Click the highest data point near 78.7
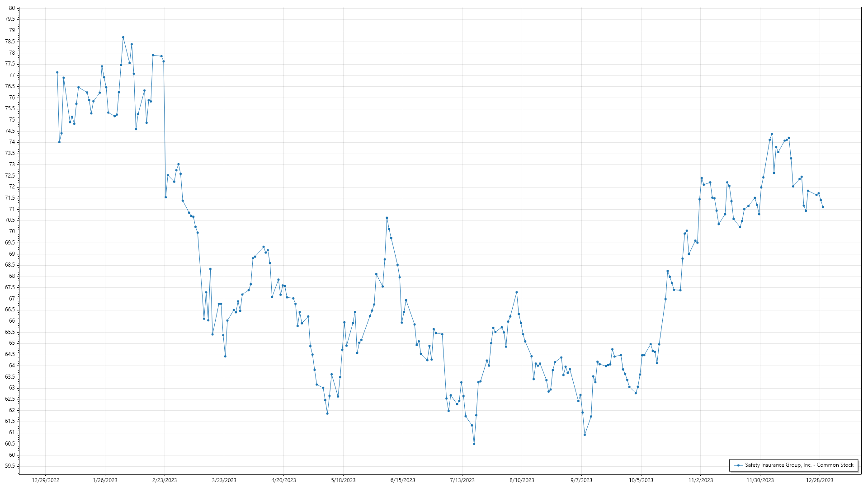This screenshot has width=868, height=488. point(123,38)
